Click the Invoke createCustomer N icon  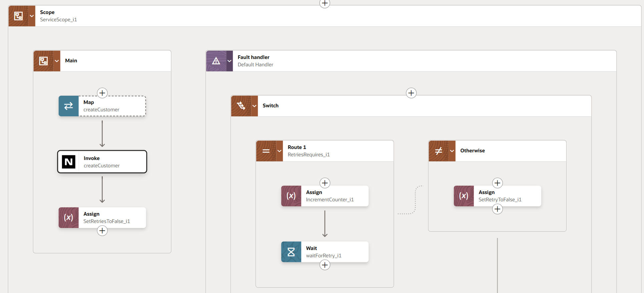coord(69,162)
